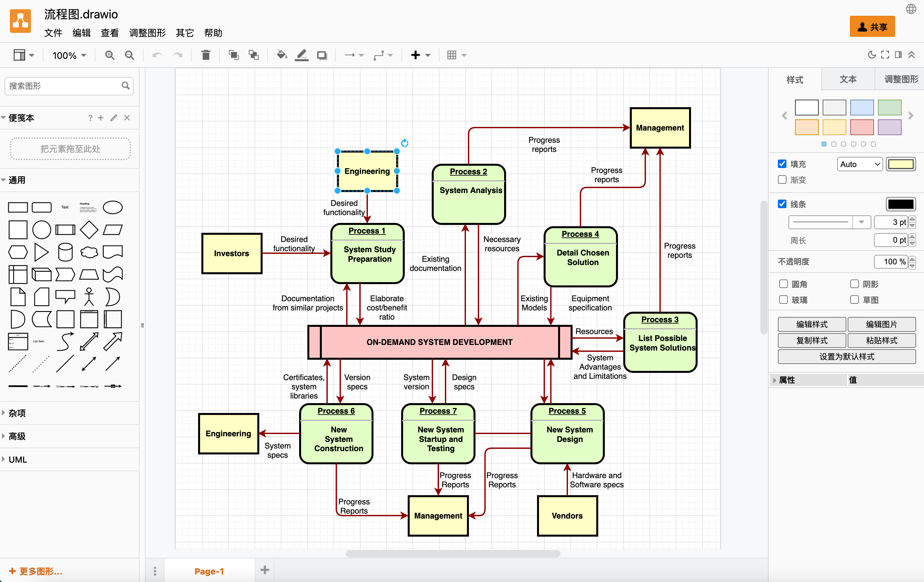Enable the 渐变 gradient checkbox

(x=782, y=180)
